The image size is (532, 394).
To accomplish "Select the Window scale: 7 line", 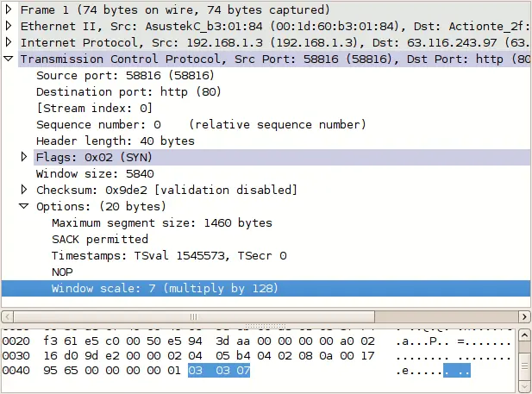I will pos(266,289).
